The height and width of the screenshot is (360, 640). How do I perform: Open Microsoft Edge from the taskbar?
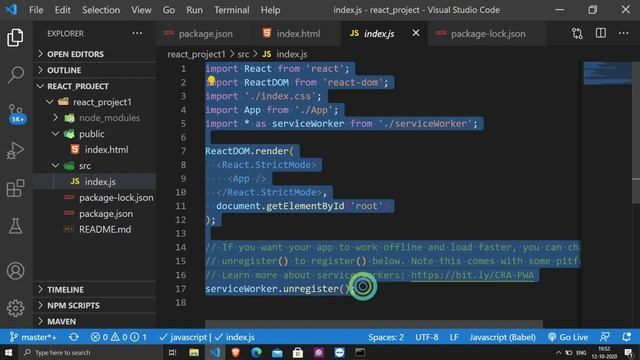pos(256,352)
